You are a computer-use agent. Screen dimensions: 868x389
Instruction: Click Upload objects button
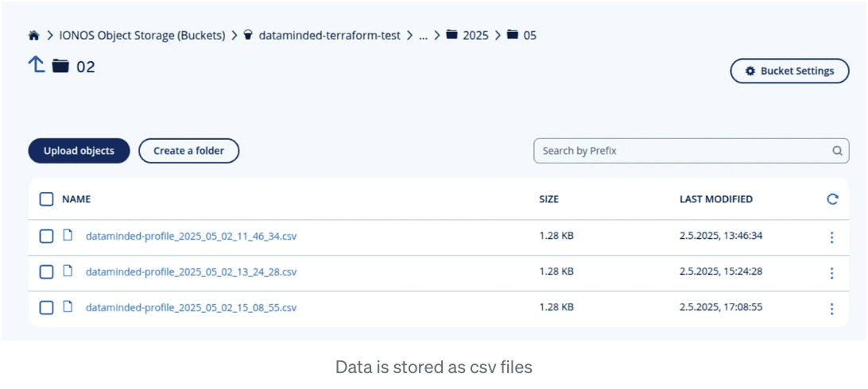point(79,151)
